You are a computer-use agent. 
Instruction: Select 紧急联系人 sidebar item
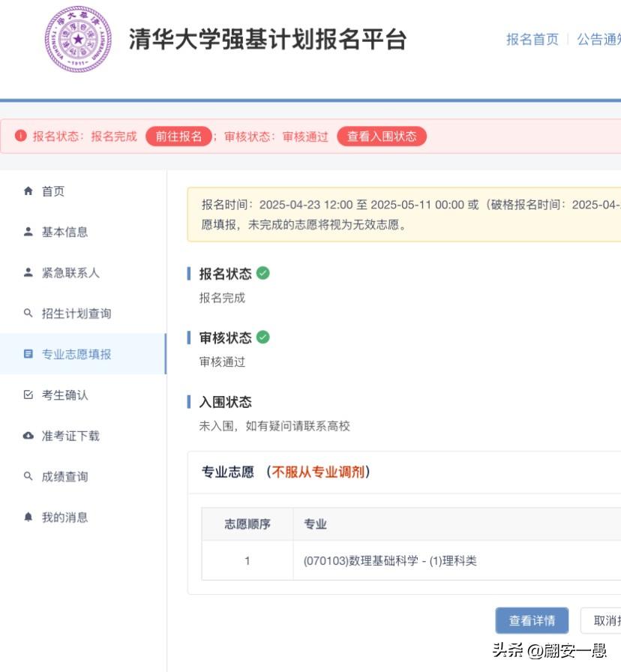tap(83, 272)
